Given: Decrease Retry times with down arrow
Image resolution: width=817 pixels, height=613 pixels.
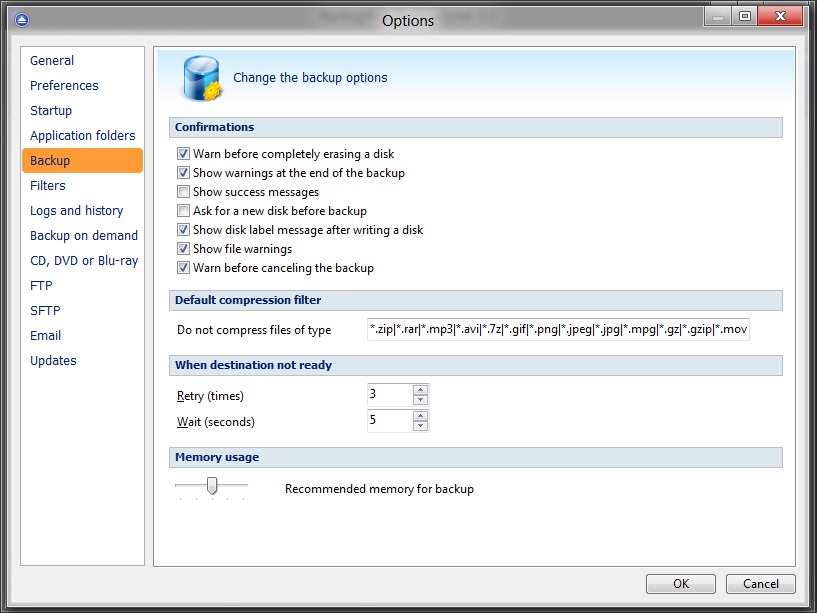Looking at the screenshot, I should tap(420, 400).
